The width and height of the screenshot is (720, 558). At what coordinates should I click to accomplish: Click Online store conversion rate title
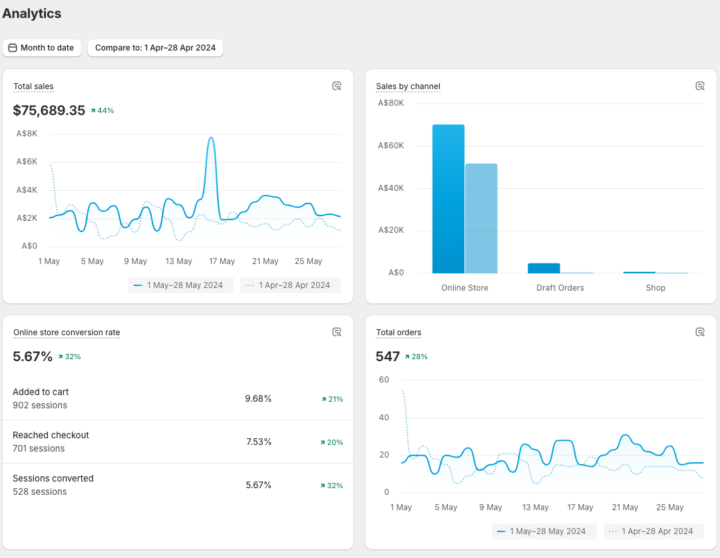tap(67, 333)
